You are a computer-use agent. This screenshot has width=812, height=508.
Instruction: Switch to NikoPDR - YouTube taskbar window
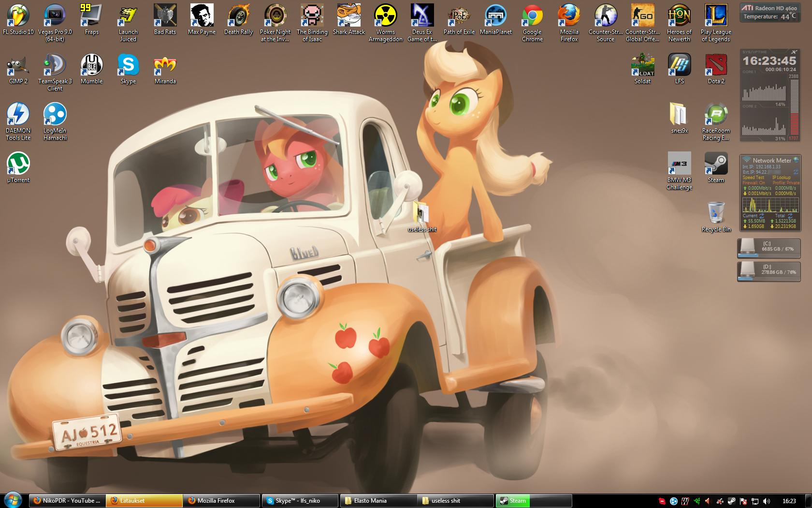tap(68, 501)
